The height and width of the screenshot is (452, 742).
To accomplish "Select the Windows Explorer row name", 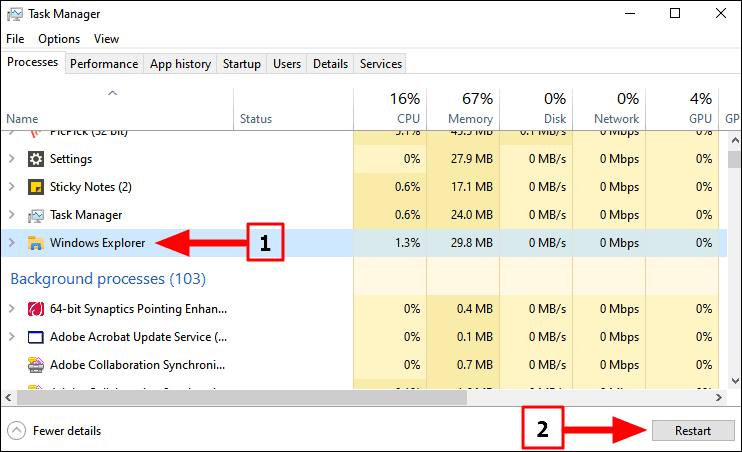I will (x=97, y=243).
